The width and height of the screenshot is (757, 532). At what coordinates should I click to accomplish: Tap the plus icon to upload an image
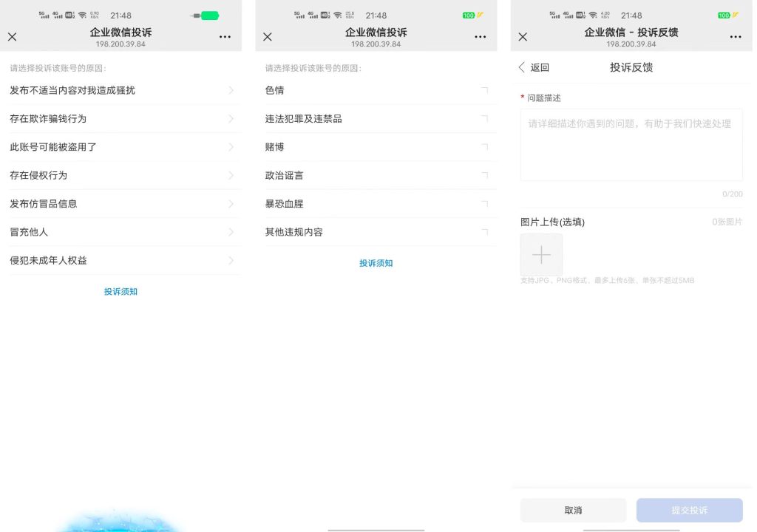(541, 254)
